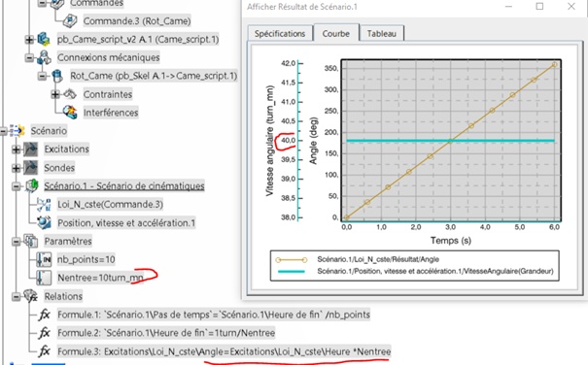588x365 pixels.
Task: Select Commande.3 (Rot_Came) in tree
Action: 137,21
